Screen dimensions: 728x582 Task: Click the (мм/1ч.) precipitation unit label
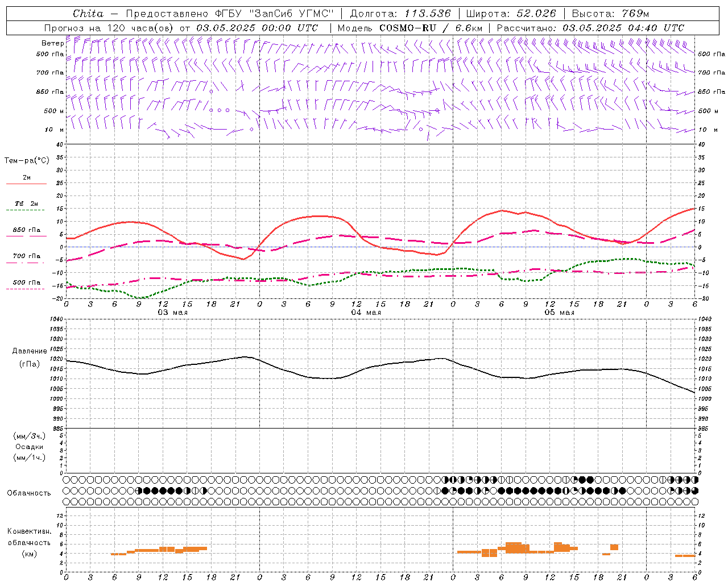[x=30, y=458]
